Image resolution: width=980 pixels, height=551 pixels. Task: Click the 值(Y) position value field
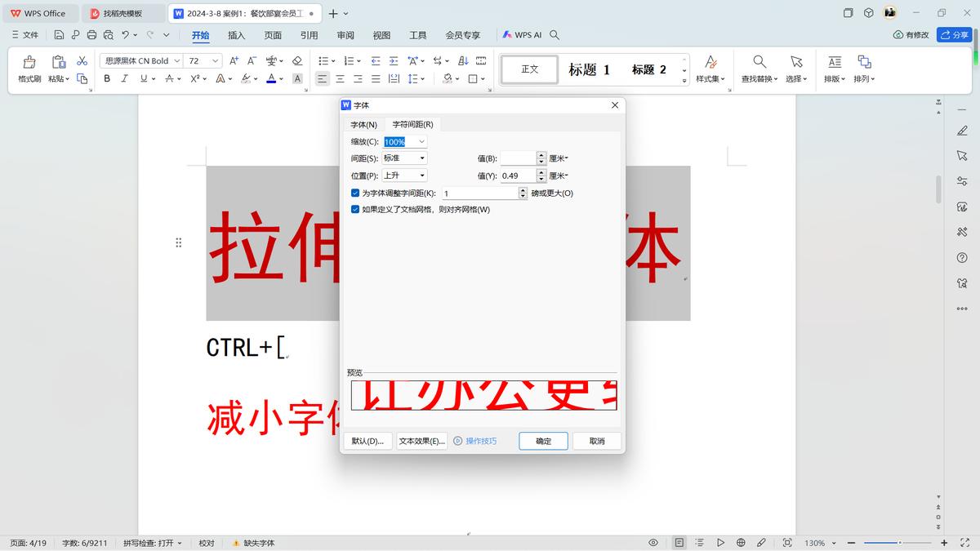coord(518,176)
